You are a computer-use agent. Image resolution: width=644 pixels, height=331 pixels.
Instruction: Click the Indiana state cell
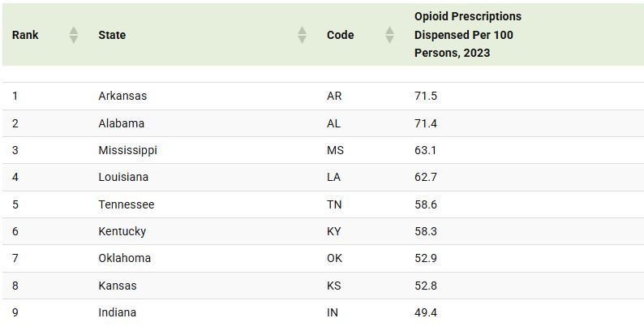coord(117,312)
